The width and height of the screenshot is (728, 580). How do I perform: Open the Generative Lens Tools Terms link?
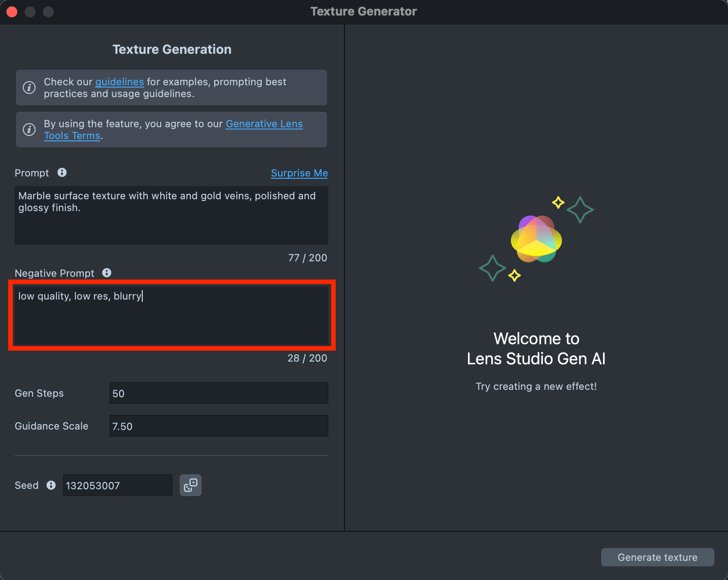[x=264, y=124]
